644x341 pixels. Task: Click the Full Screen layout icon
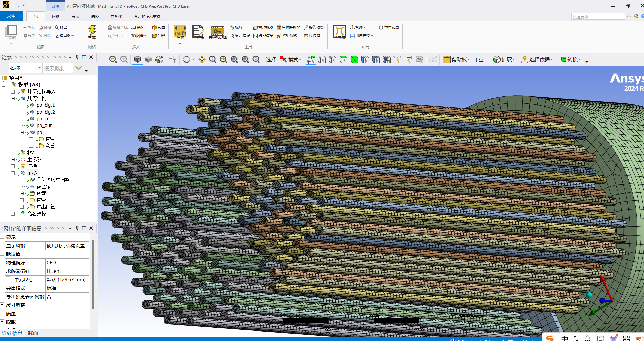point(339,32)
